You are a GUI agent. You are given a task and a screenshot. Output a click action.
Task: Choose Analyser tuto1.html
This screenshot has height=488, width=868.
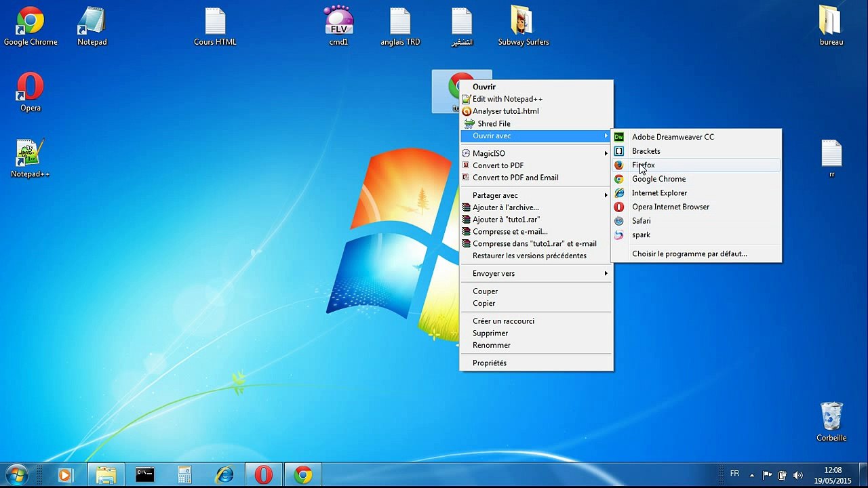pos(536,111)
